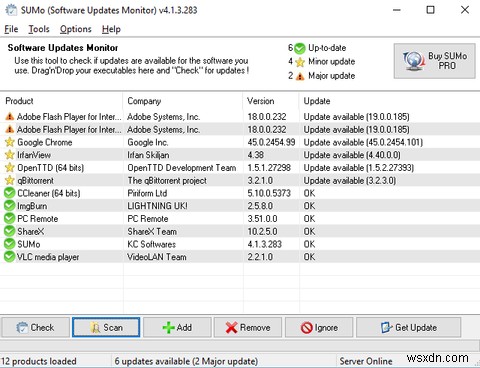Sort list by Update column header
Viewport: 480px width, 368px height.
click(389, 101)
